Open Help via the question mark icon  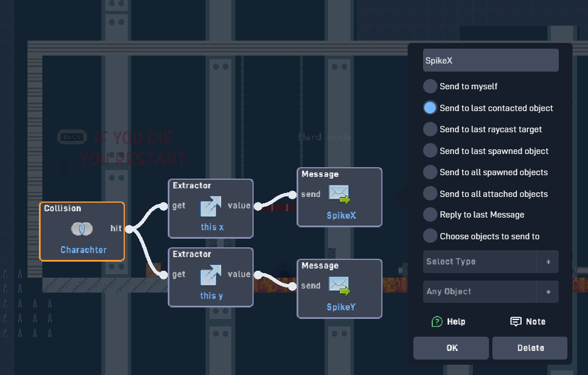[437, 321]
